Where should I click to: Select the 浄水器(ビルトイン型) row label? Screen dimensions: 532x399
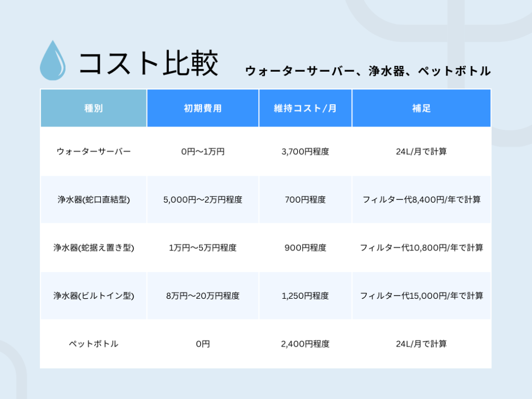(94, 296)
